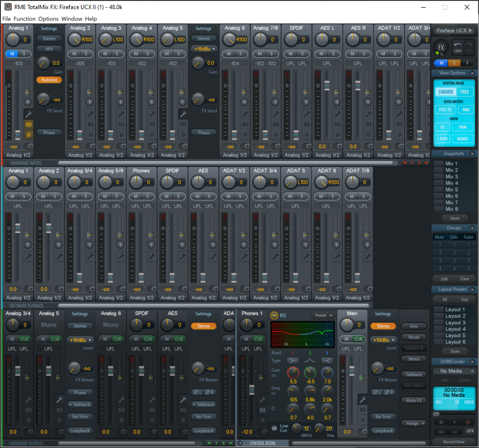Open the wrench settings on the Main output channel

(363, 399)
